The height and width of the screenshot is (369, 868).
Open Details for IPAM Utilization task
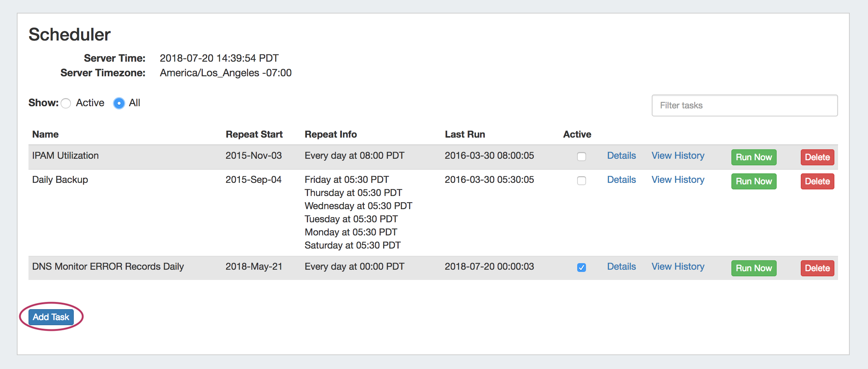click(621, 156)
